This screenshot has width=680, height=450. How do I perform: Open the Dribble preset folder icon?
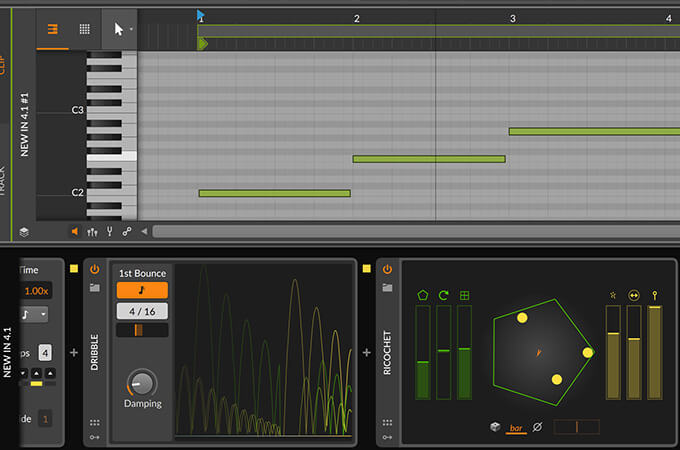95,287
